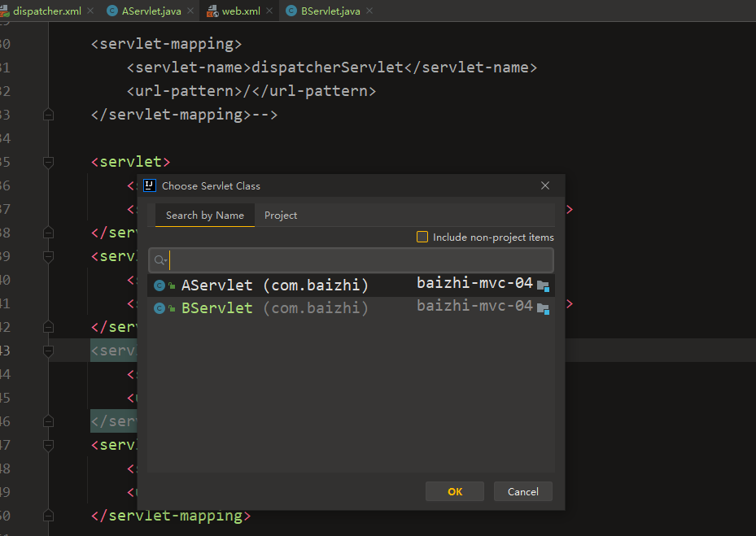Toggle fold marker at line 39
Viewport: 756px width, 536px height.
pyautogui.click(x=48, y=256)
